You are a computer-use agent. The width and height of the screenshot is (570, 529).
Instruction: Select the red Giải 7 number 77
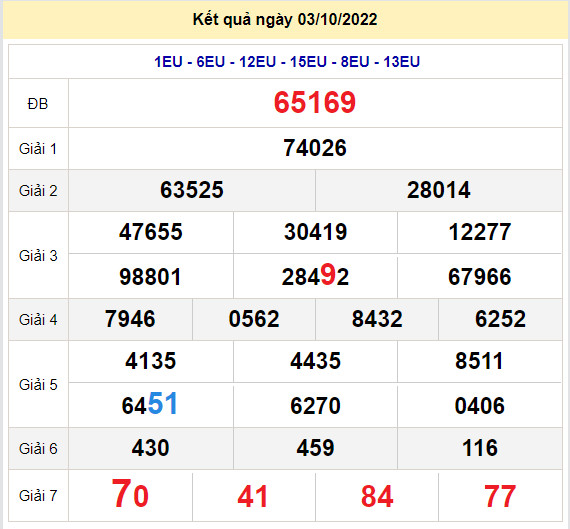point(500,496)
